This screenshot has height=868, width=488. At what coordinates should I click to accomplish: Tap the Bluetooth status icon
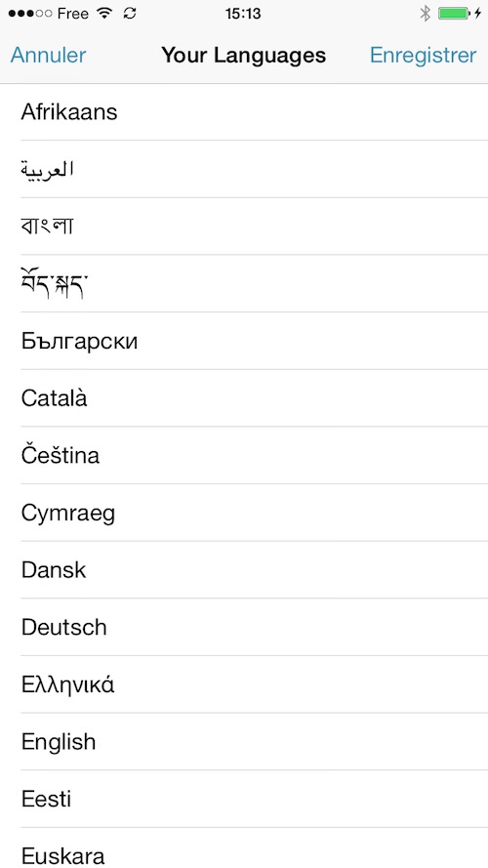click(425, 14)
